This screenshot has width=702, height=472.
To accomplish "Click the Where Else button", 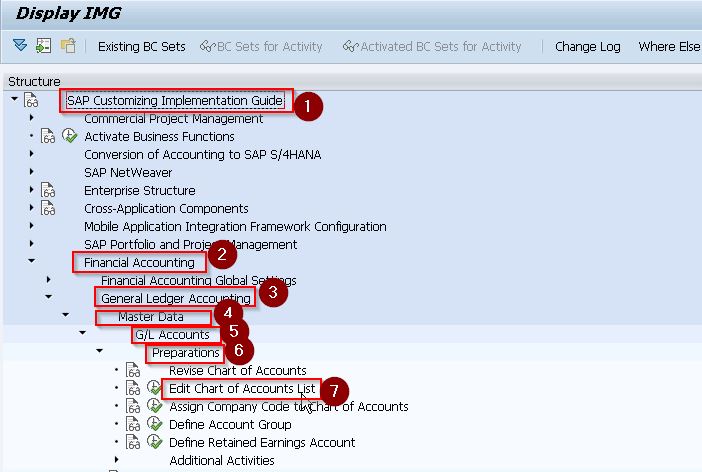I will pyautogui.click(x=669, y=47).
